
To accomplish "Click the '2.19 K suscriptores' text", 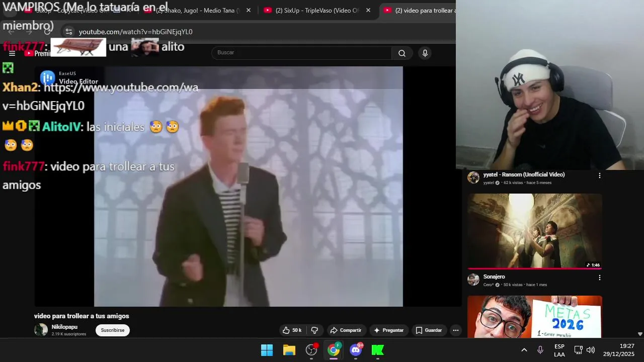I will pos(68,334).
